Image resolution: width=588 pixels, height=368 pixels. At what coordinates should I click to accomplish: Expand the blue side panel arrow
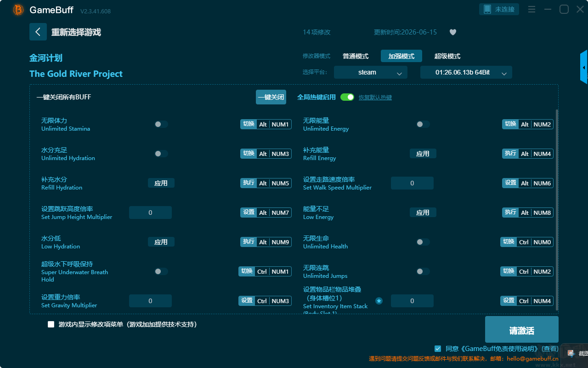pyautogui.click(x=584, y=67)
